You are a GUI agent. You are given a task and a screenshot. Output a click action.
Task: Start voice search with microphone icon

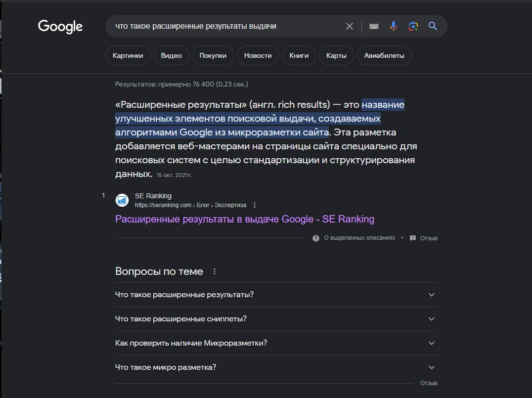393,26
